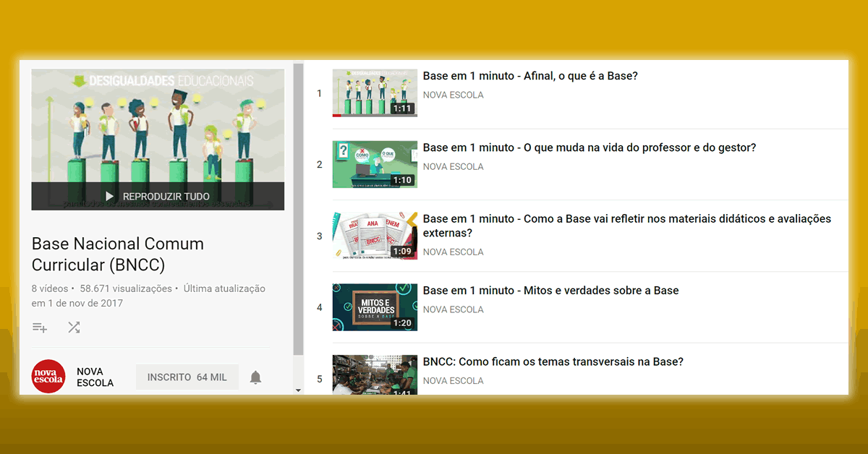Image resolution: width=868 pixels, height=454 pixels.
Task: Click the large playlist cover thumbnail
Action: pyautogui.click(x=158, y=140)
